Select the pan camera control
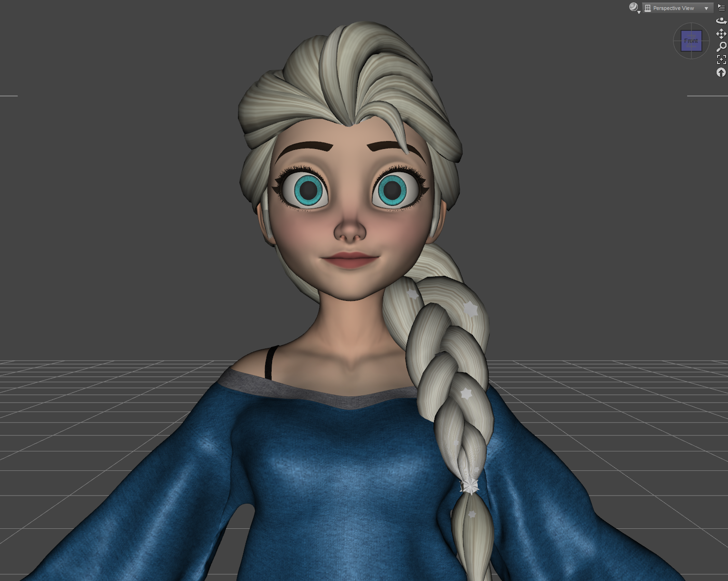Image resolution: width=728 pixels, height=581 pixels. tap(721, 33)
